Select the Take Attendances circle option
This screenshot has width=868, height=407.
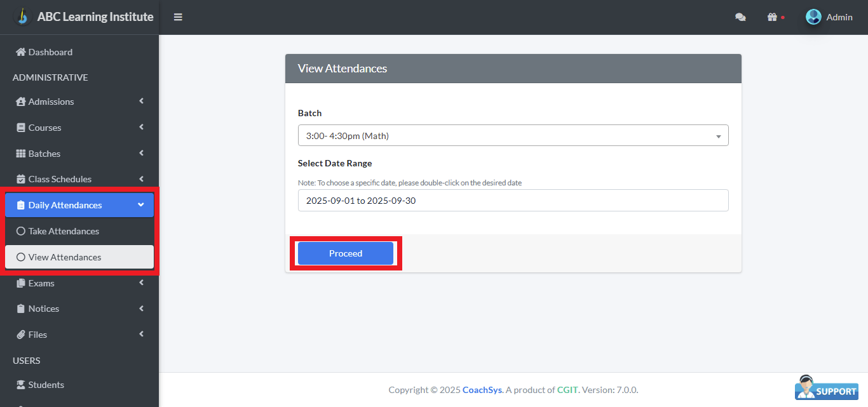(21, 231)
